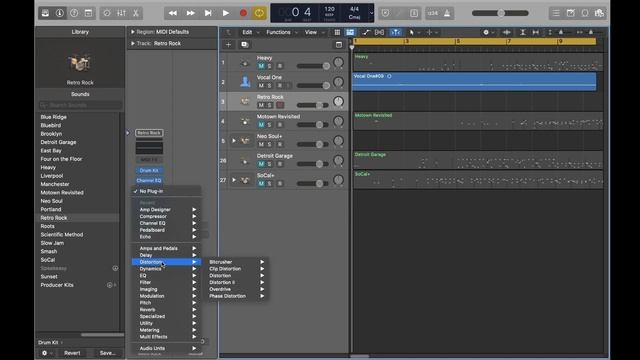Image resolution: width=640 pixels, height=360 pixels.
Task: Click the Drum Kit instrument slot
Action: tap(149, 170)
